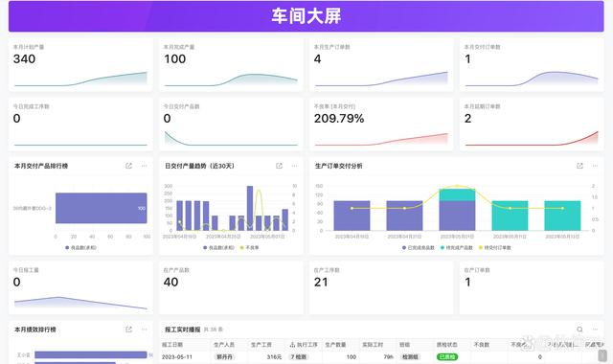This screenshot has height=364, width=613.
Task: Click the 已质检 status tag
Action: (x=447, y=357)
